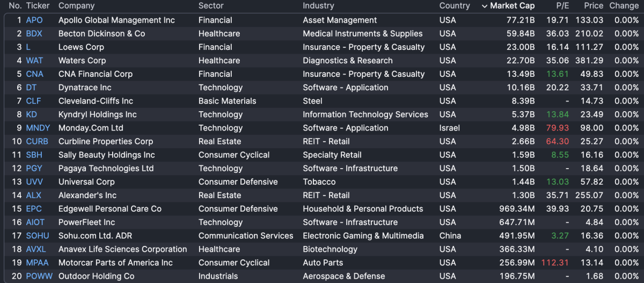Sort table by Ticker column header

tap(38, 6)
